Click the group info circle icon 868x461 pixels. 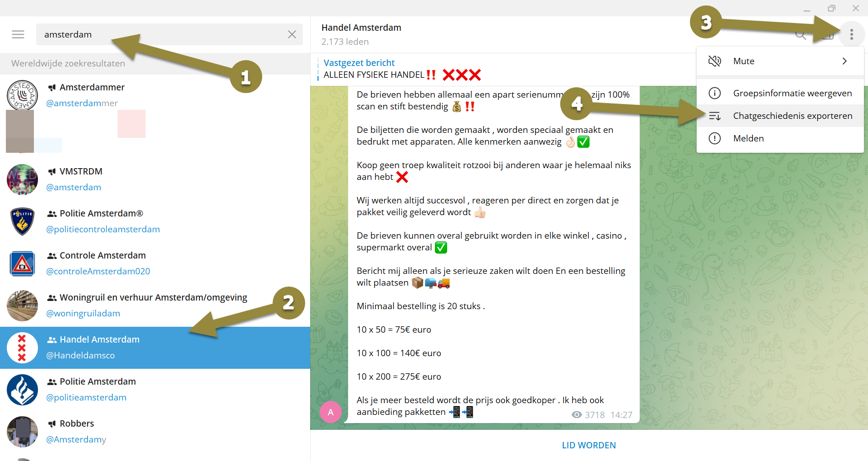coord(715,93)
